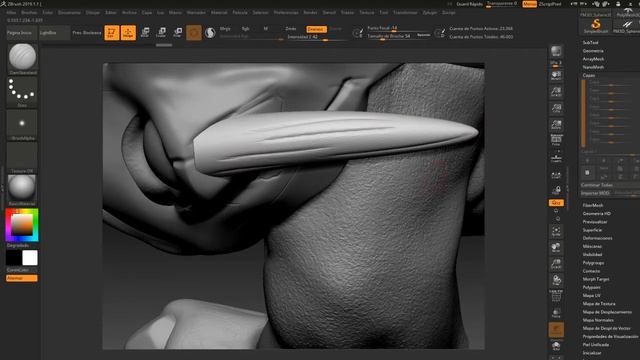
Task: Adjust the SPix slider on right shelf
Action: 556,64
